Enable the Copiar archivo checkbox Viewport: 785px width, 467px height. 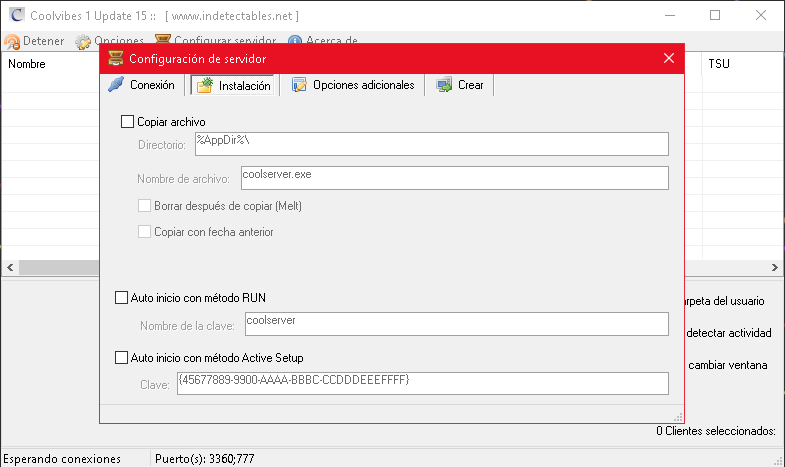click(127, 122)
